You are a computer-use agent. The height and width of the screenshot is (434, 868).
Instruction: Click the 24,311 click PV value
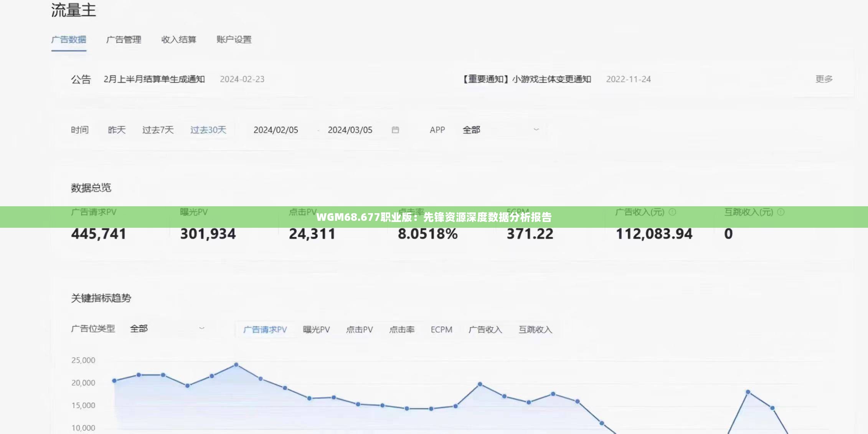312,234
